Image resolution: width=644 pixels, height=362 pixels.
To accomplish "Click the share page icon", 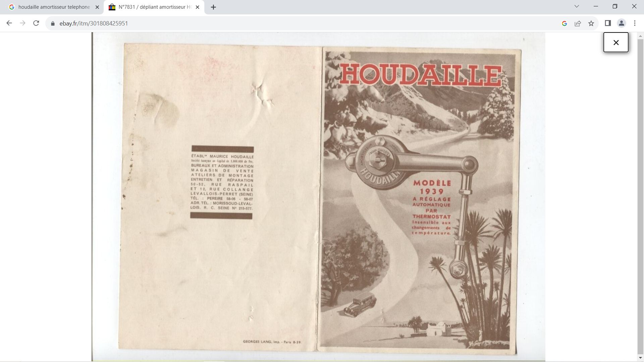I will 578,23.
